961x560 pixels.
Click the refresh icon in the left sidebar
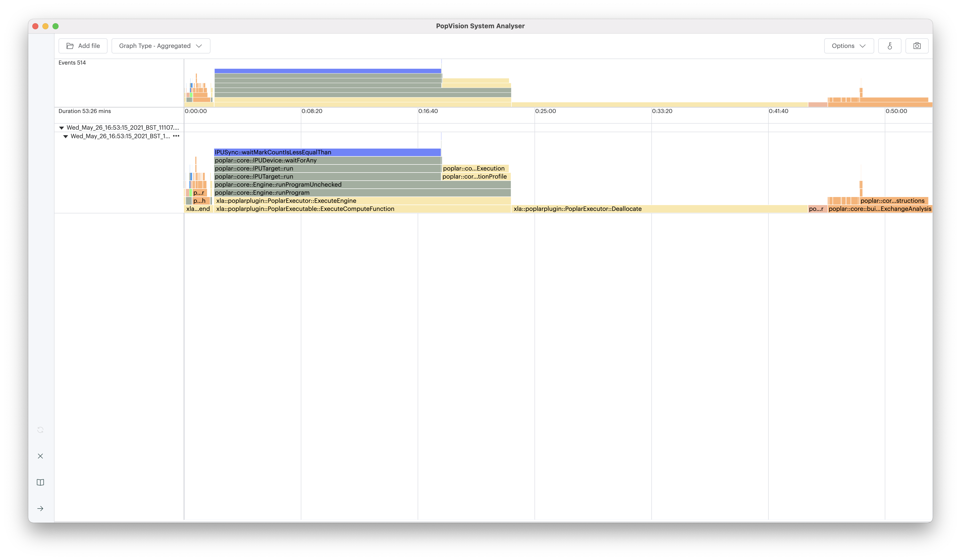(x=40, y=430)
